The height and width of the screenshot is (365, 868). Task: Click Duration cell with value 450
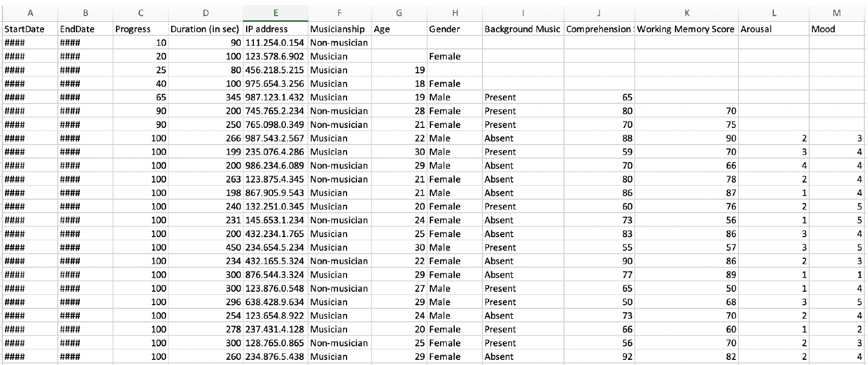(x=206, y=247)
